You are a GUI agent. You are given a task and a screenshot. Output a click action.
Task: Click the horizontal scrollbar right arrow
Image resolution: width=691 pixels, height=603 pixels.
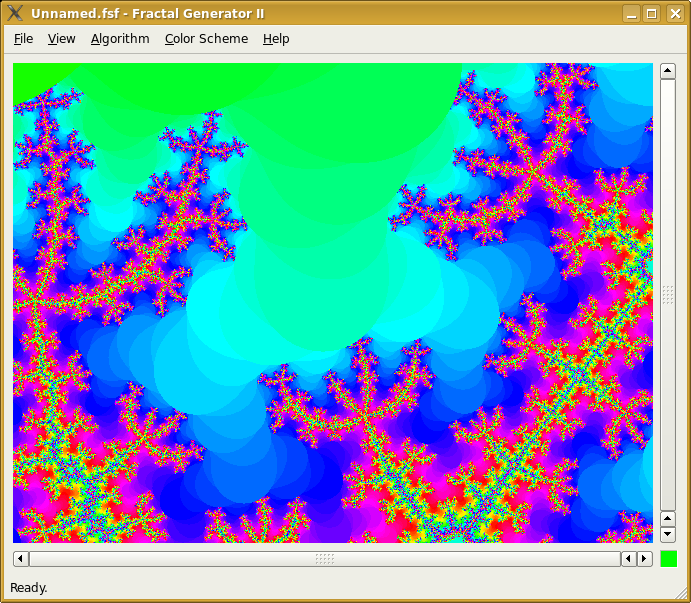point(644,558)
